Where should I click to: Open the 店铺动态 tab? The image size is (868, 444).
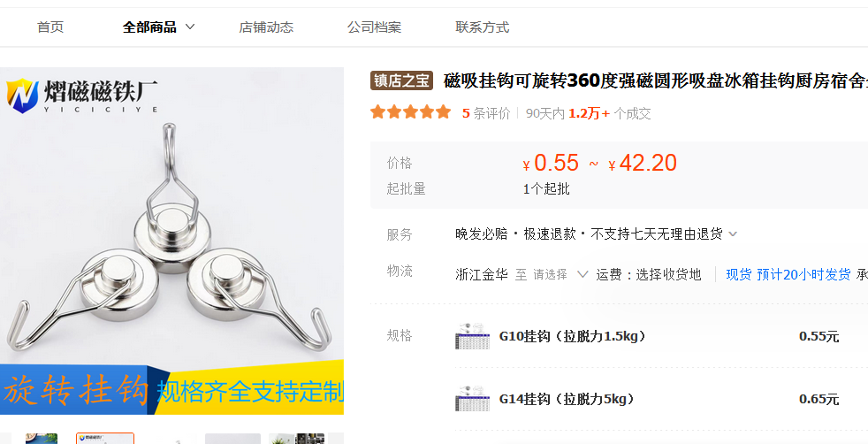(x=266, y=27)
